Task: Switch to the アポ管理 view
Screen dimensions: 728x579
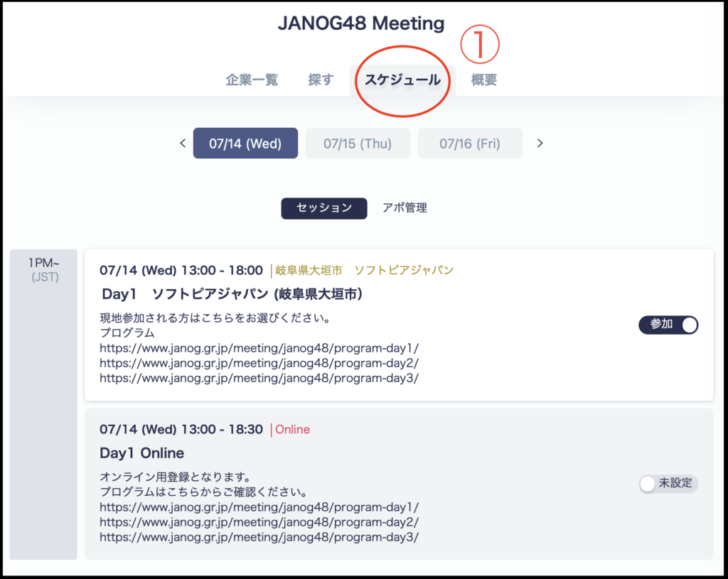Action: point(405,208)
